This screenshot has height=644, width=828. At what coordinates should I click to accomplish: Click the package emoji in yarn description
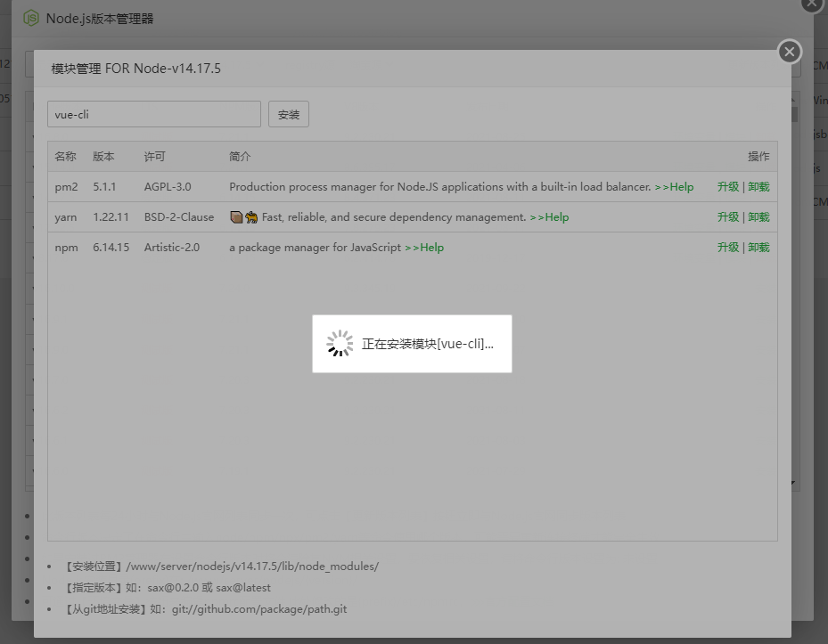point(236,217)
